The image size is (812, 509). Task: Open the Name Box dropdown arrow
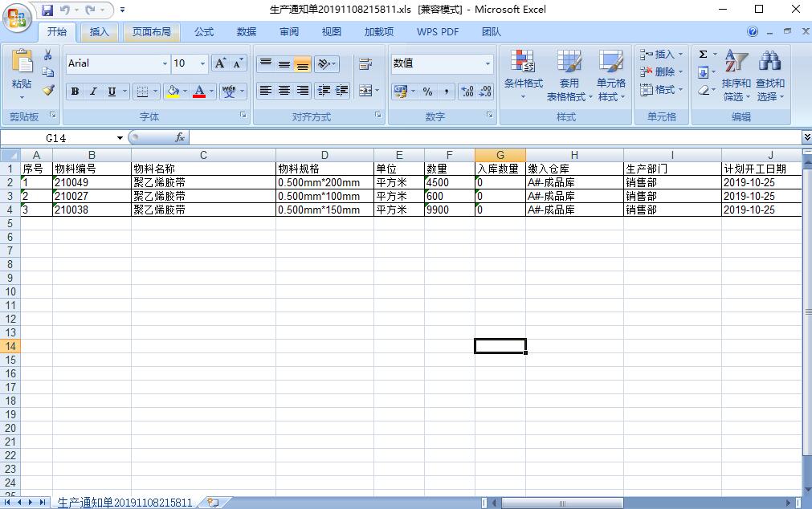(x=120, y=138)
